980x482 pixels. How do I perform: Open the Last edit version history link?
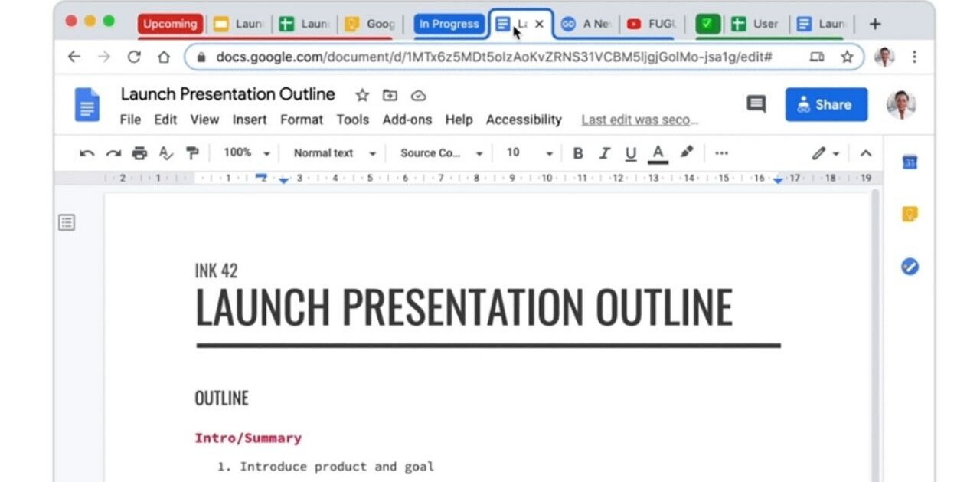coord(639,120)
